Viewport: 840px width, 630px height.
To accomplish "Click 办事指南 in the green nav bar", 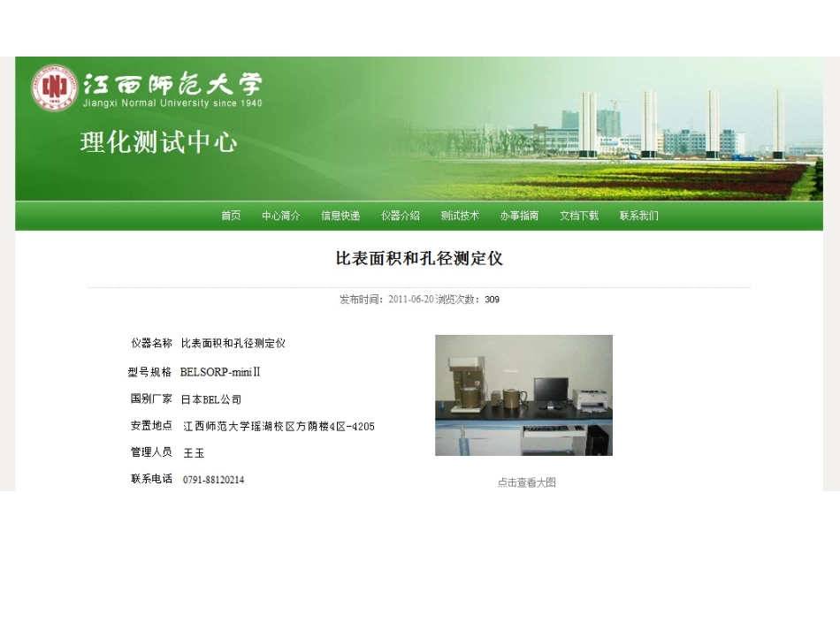I will [519, 216].
